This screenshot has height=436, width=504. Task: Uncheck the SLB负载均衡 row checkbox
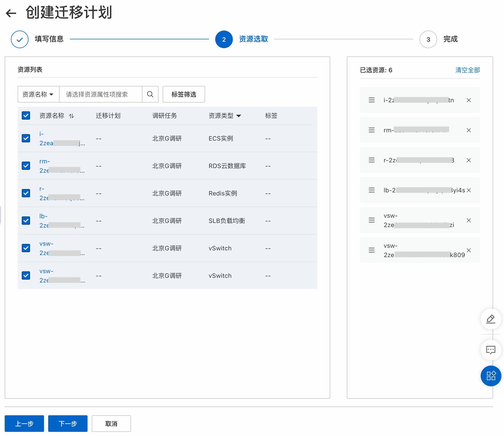point(26,221)
